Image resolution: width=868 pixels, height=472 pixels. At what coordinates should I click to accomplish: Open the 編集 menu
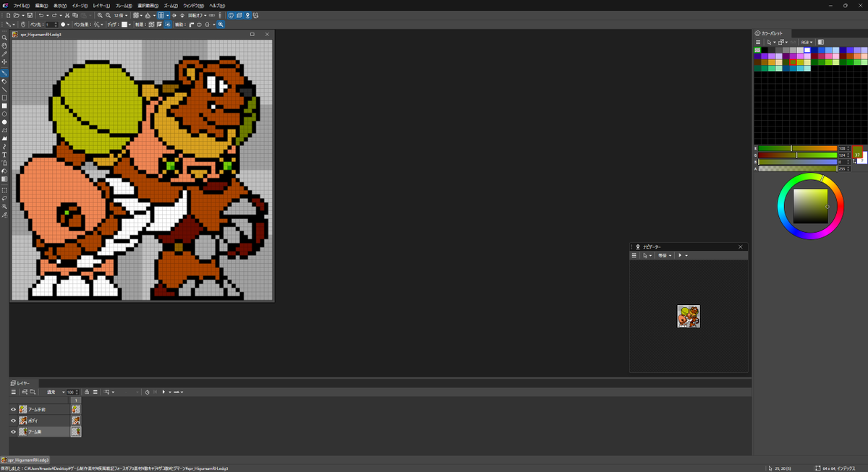pyautogui.click(x=41, y=5)
